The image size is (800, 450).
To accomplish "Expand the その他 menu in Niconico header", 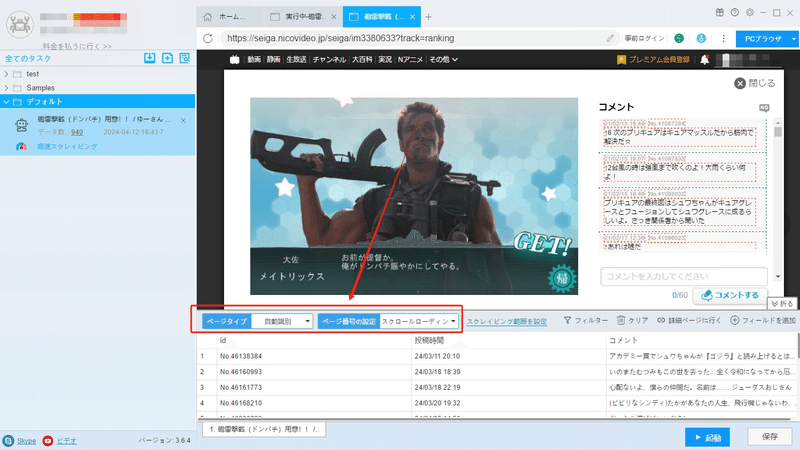I will tap(443, 60).
